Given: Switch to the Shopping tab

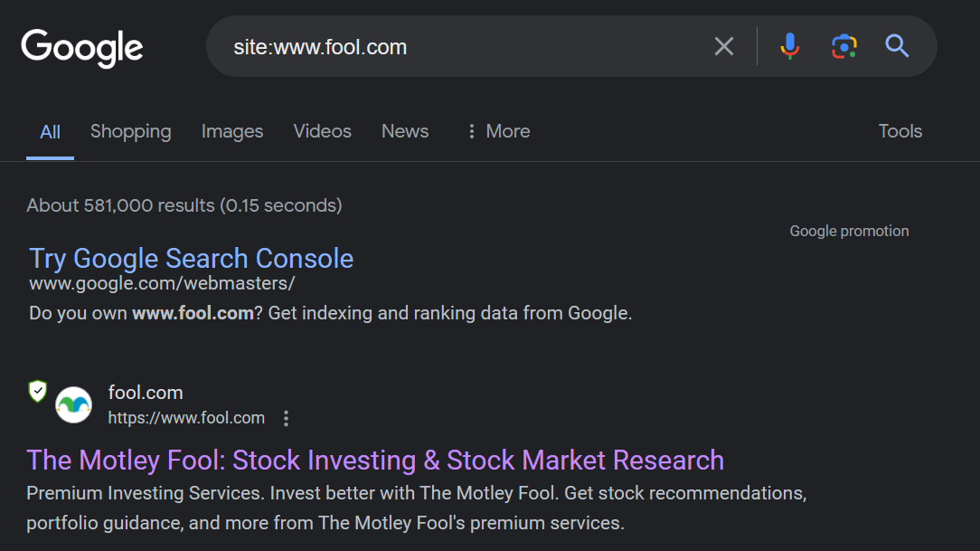Looking at the screenshot, I should (130, 131).
